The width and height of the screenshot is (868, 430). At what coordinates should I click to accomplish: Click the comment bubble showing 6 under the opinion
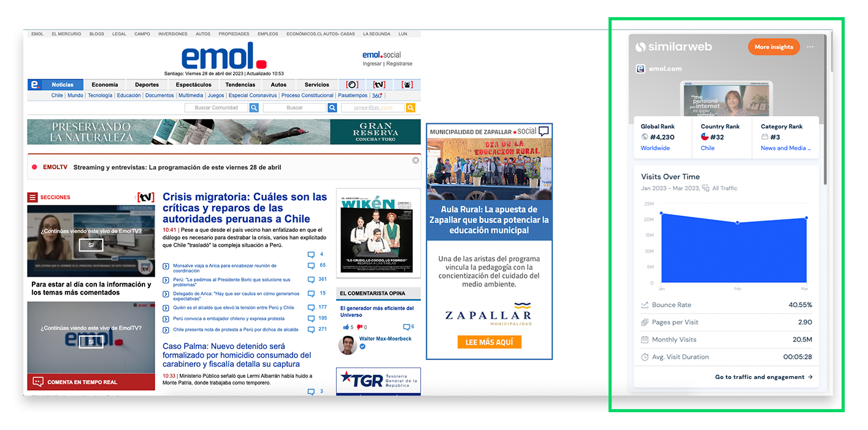coord(406,327)
